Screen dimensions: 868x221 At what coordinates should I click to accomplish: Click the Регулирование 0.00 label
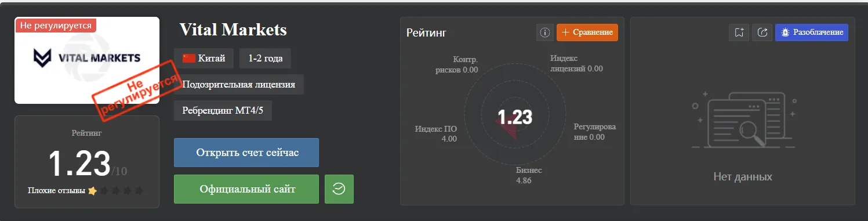(x=595, y=132)
